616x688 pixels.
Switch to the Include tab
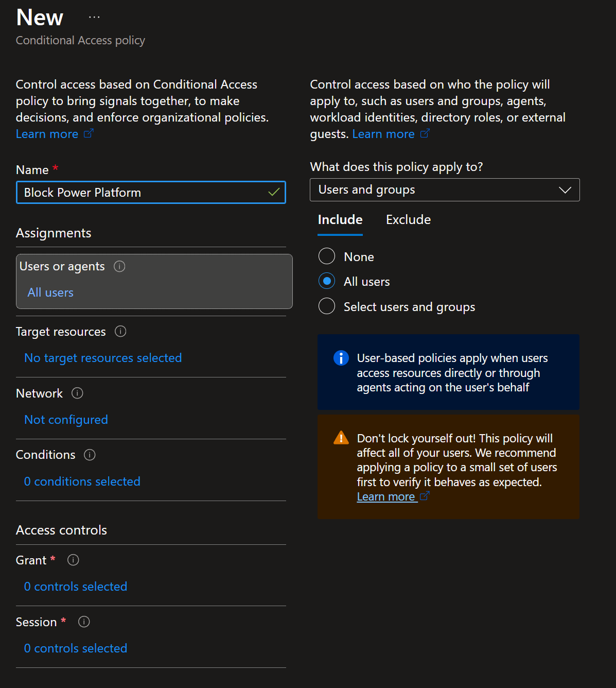point(340,220)
